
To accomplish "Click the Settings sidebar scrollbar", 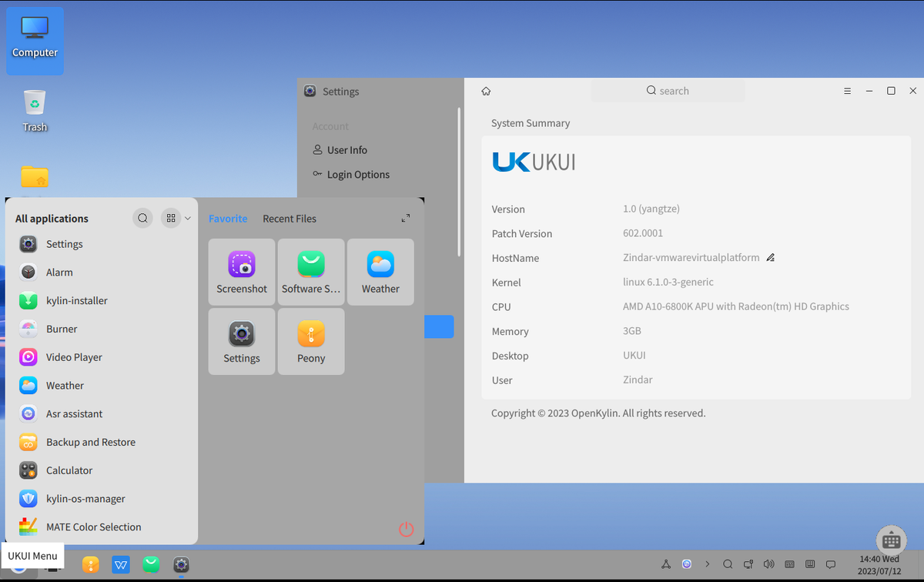I will pos(459,182).
